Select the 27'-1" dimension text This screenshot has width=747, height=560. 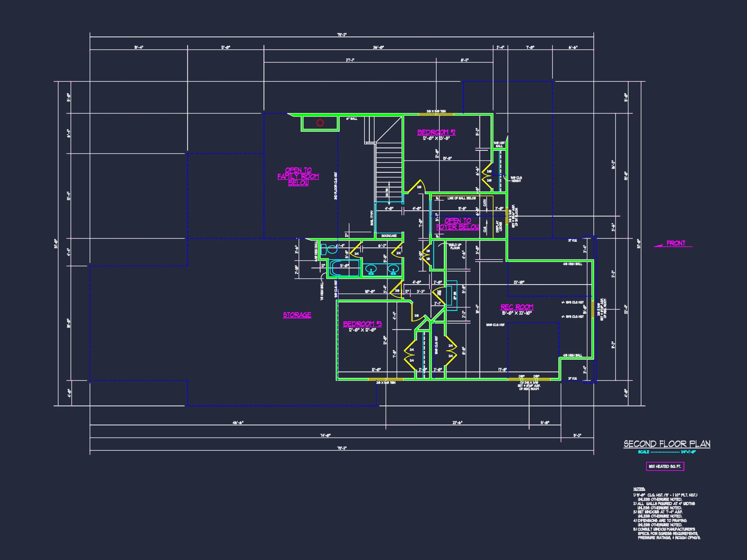tap(350, 60)
